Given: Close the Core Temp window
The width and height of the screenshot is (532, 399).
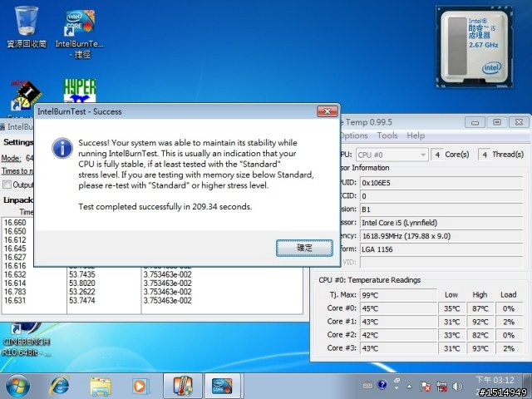Looking at the screenshot, I should [519, 122].
